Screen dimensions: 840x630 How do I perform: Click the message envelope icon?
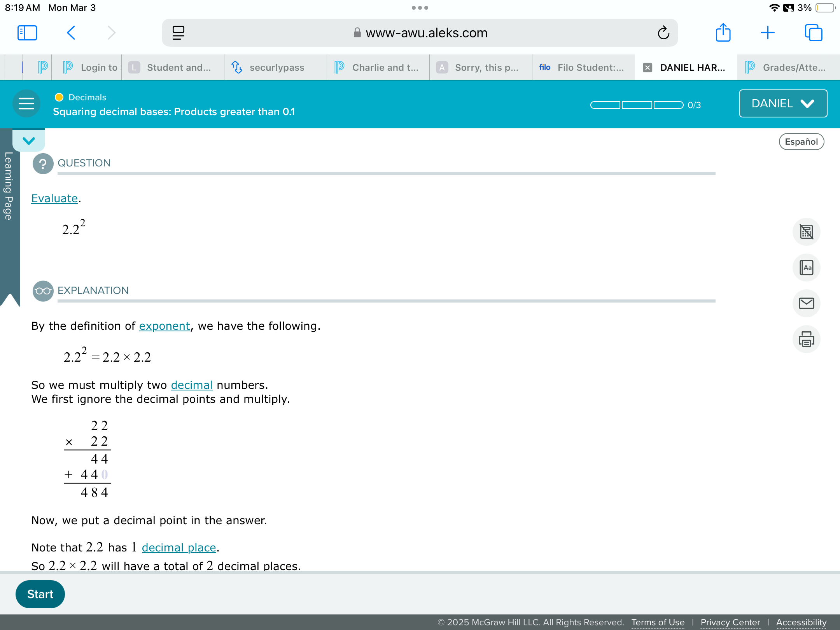pos(806,303)
